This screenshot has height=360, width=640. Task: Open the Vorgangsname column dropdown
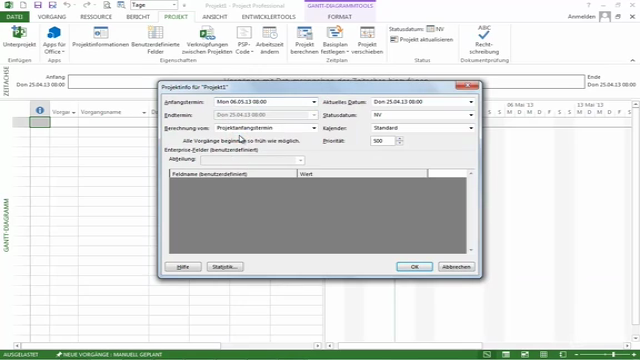[144, 112]
